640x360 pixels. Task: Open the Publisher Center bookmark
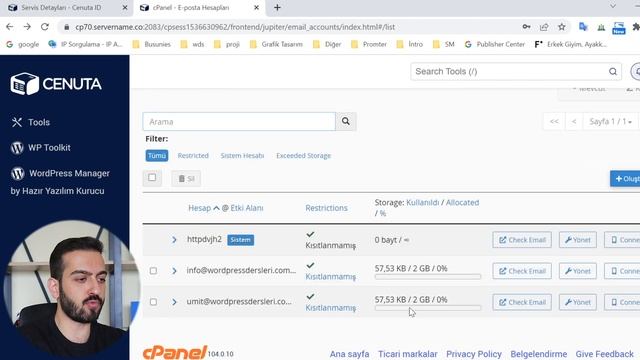pyautogui.click(x=495, y=44)
